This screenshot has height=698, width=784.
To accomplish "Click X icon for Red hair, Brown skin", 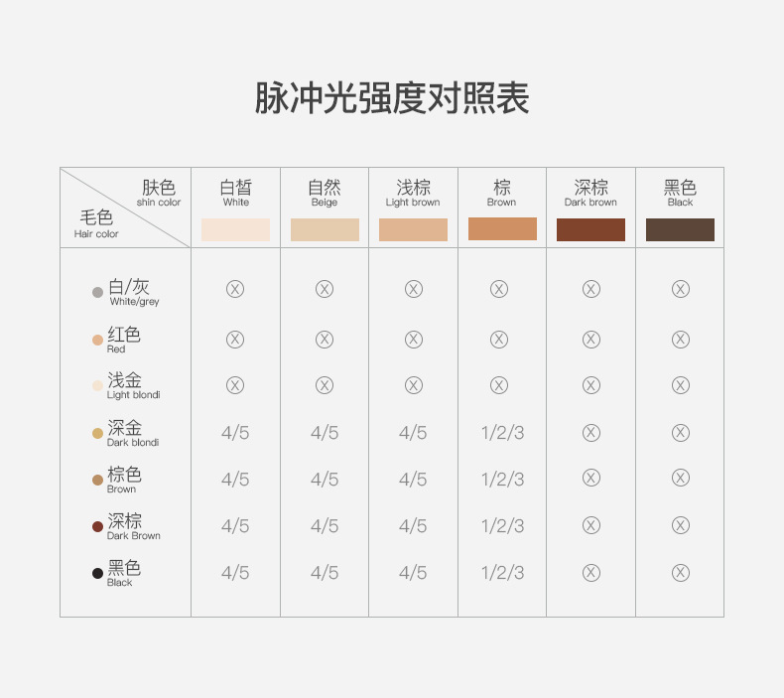I will click(x=499, y=340).
